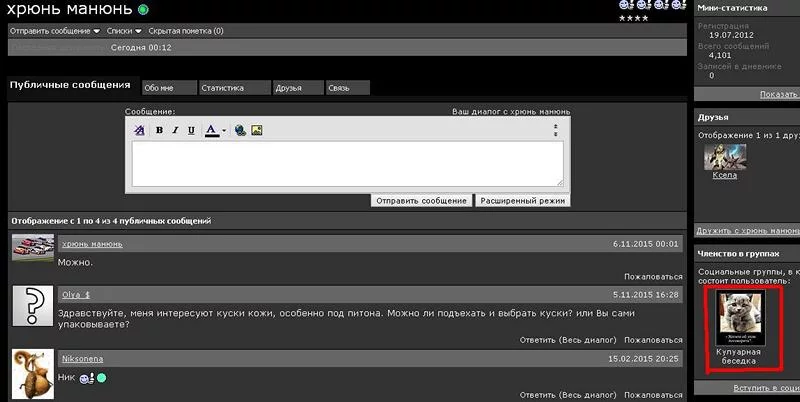This screenshot has width=800, height=402.
Task: Click "Пожаловаться" under the "Можно." message
Action: click(653, 277)
